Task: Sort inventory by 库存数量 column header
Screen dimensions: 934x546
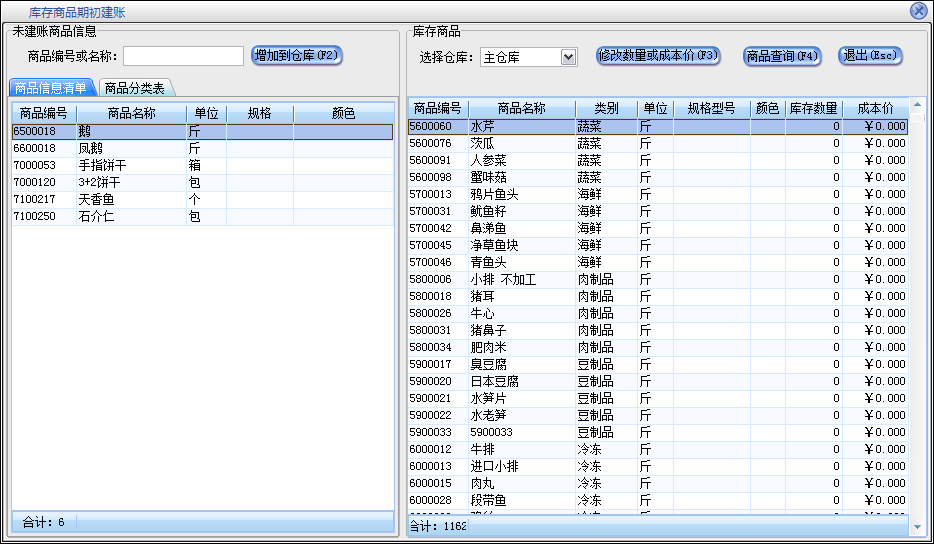Action: coord(812,108)
